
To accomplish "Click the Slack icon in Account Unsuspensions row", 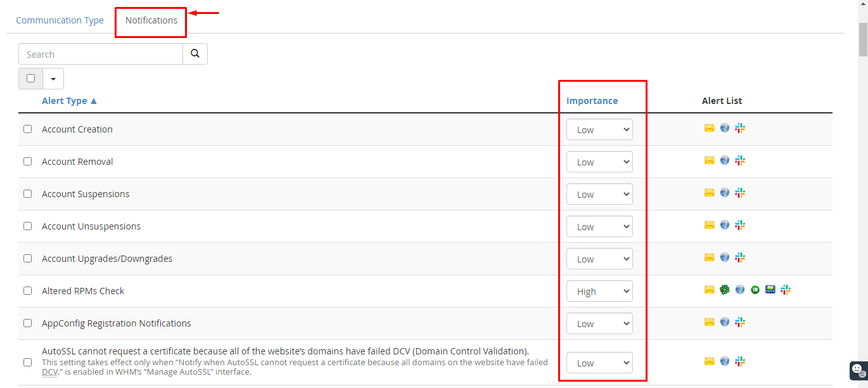I will tap(740, 225).
